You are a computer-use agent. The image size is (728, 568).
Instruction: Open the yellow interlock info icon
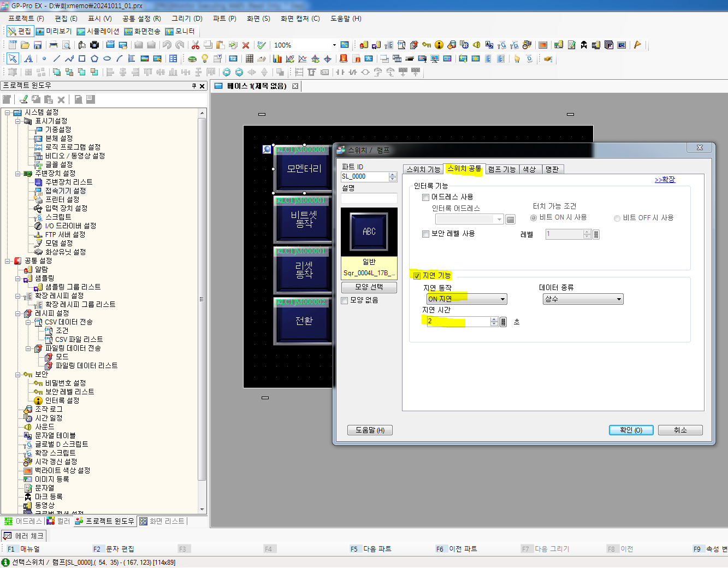439,45
